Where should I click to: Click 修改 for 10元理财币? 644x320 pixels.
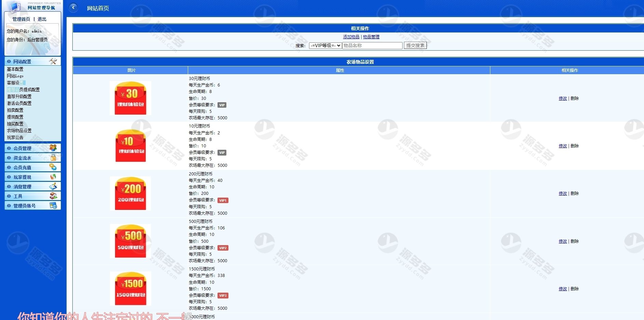click(x=563, y=146)
